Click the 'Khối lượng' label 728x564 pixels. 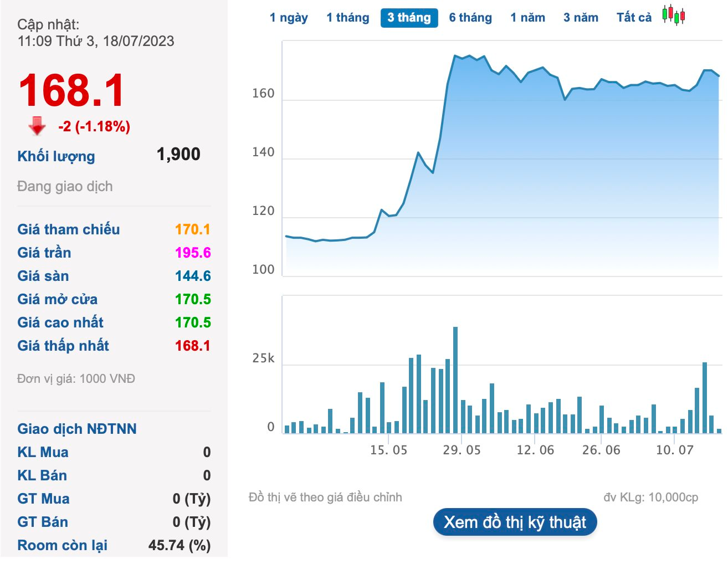click(x=56, y=156)
